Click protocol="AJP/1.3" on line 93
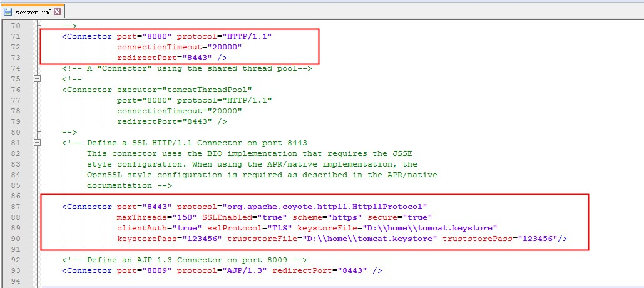The image size is (644, 288). (x=222, y=270)
